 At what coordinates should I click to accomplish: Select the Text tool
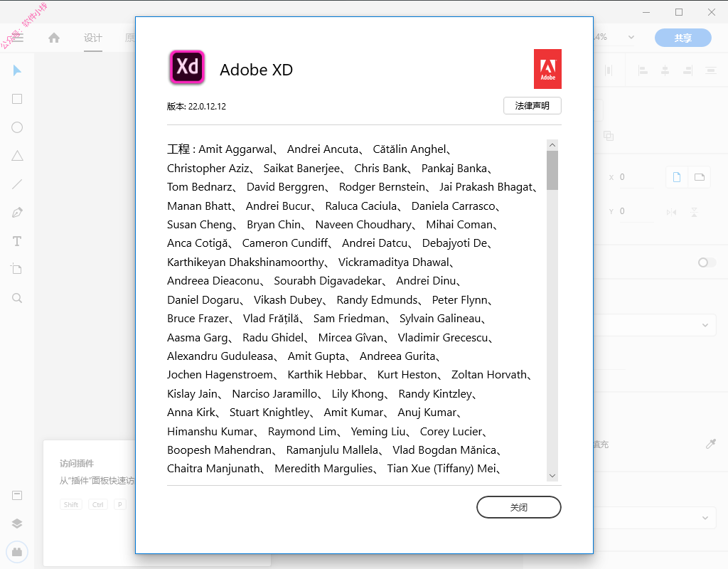click(17, 241)
